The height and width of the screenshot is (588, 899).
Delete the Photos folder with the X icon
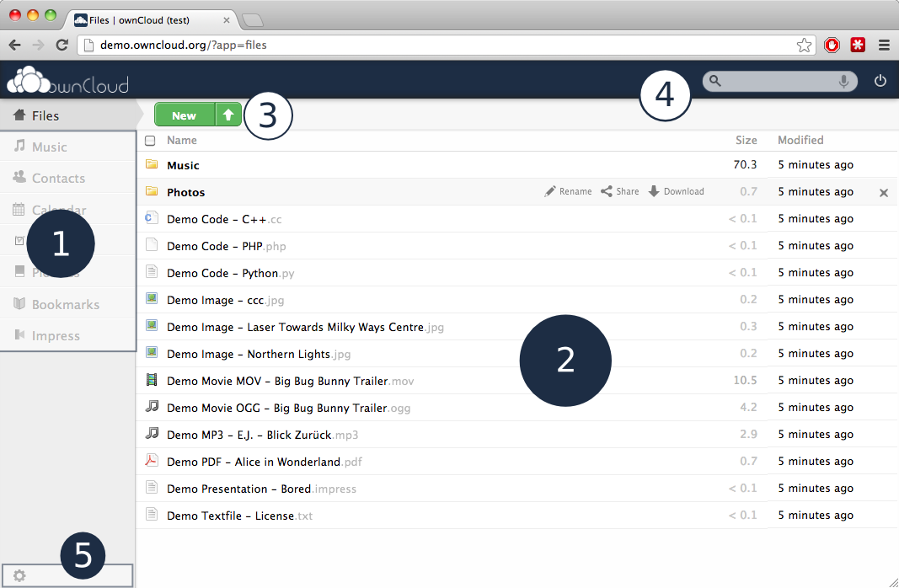click(884, 193)
